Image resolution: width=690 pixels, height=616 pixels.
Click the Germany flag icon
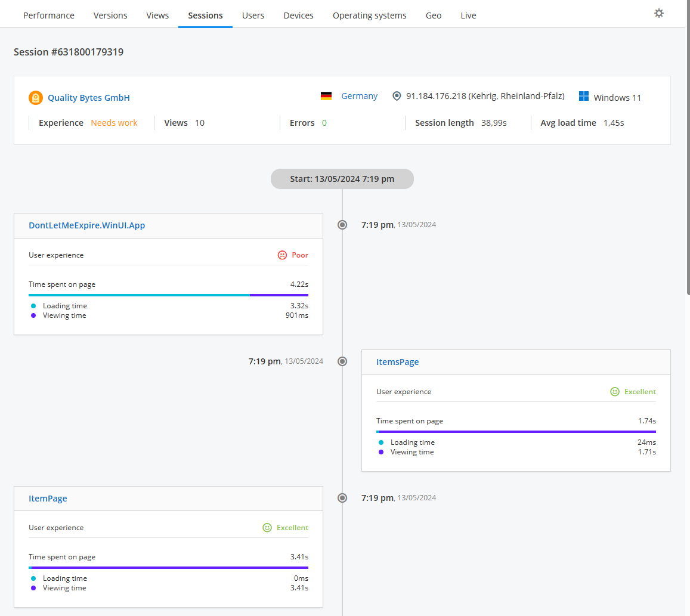[x=326, y=95]
